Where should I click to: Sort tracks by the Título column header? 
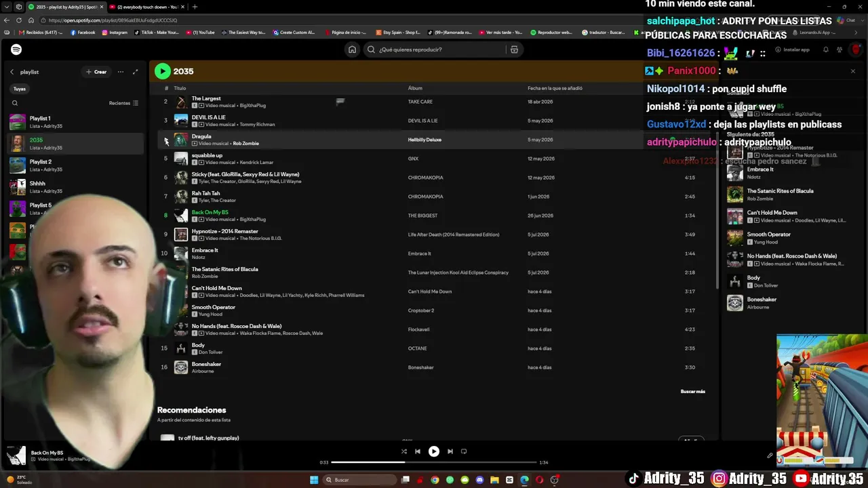pyautogui.click(x=180, y=88)
